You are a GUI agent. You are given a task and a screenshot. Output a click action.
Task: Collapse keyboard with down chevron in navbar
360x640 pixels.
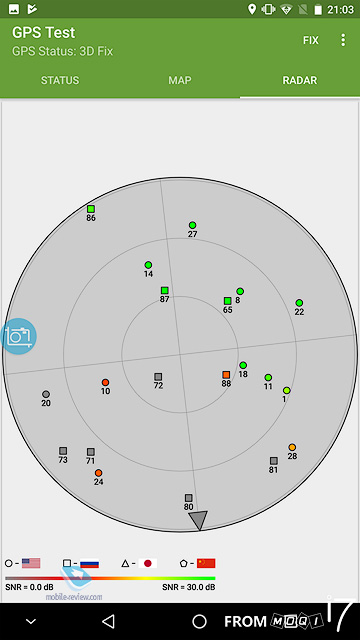pos(31,622)
